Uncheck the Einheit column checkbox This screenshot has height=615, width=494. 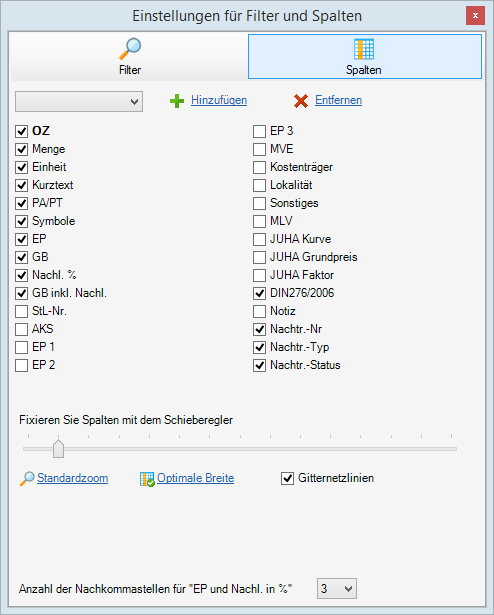coord(22,167)
